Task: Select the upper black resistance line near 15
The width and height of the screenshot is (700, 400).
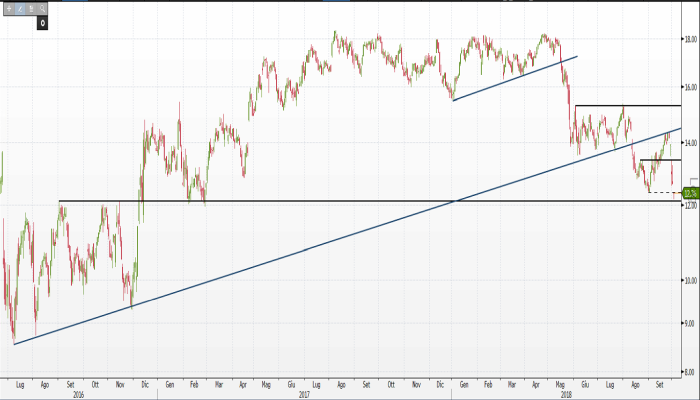Action: (x=628, y=105)
